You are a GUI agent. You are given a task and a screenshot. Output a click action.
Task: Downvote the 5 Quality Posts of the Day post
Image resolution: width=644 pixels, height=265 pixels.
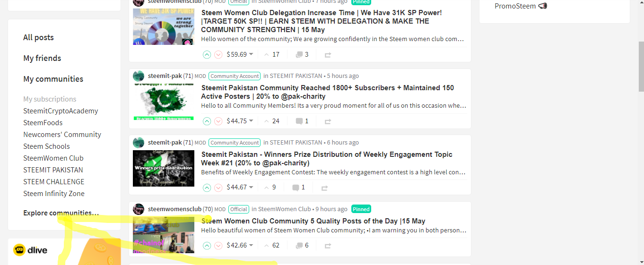click(218, 246)
